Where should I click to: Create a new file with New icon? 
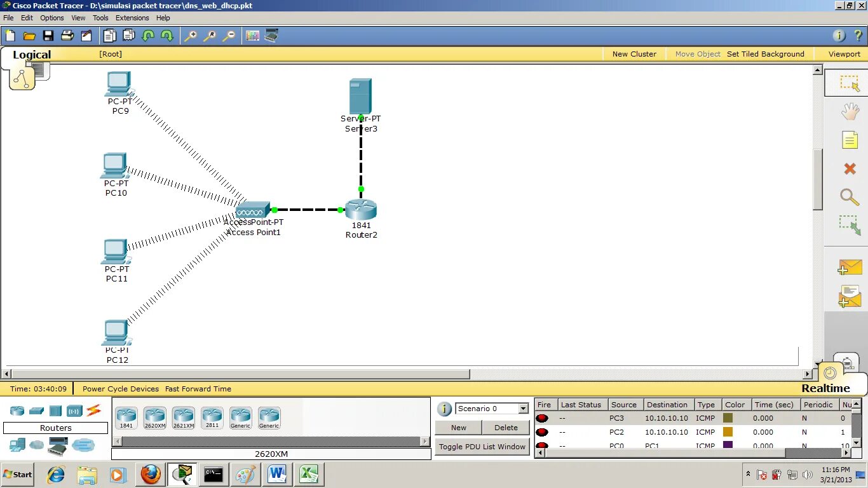click(10, 36)
